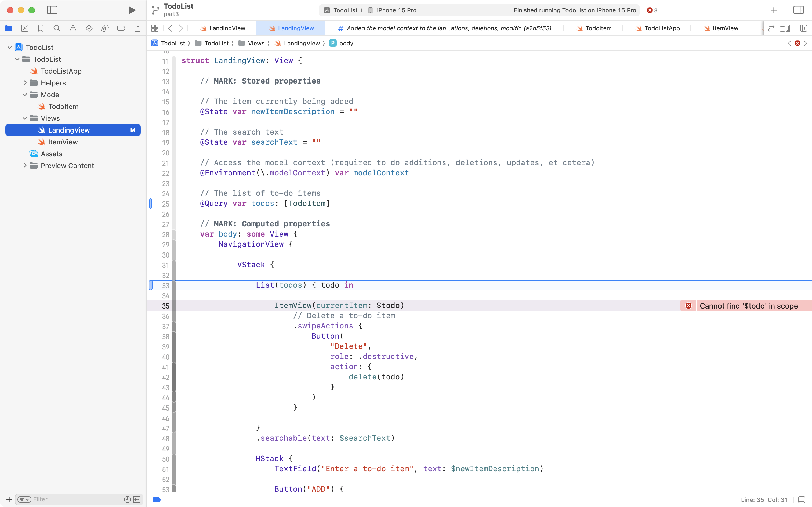The height and width of the screenshot is (507, 812).
Task: Run the TodoList app
Action: pyautogui.click(x=131, y=10)
